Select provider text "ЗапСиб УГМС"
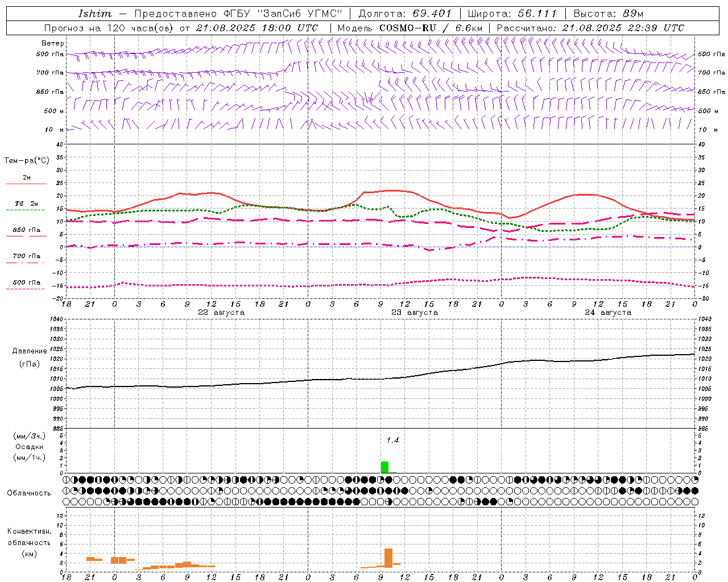728x582 pixels. (300, 14)
